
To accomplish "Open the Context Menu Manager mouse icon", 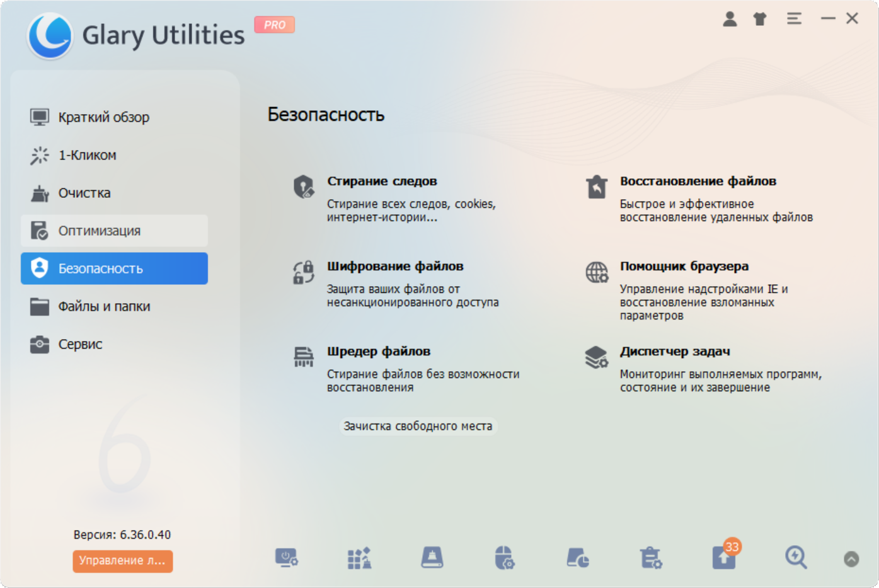I will click(x=505, y=558).
